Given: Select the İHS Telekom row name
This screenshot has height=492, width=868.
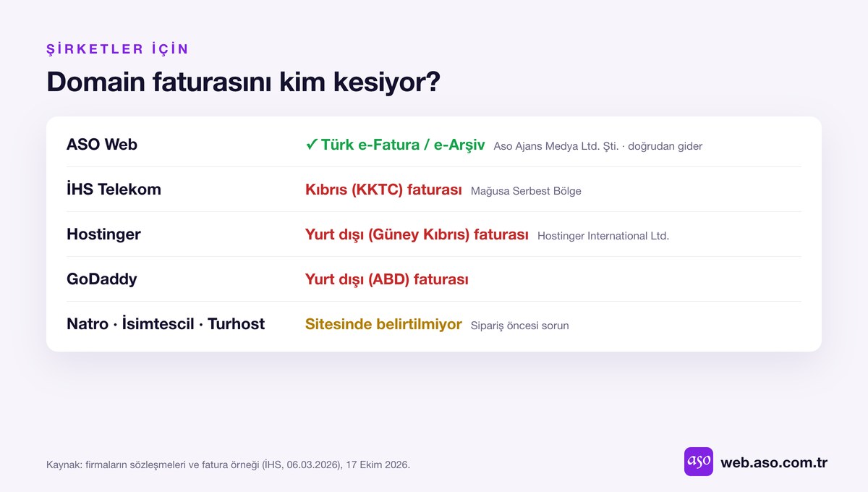Looking at the screenshot, I should (114, 190).
